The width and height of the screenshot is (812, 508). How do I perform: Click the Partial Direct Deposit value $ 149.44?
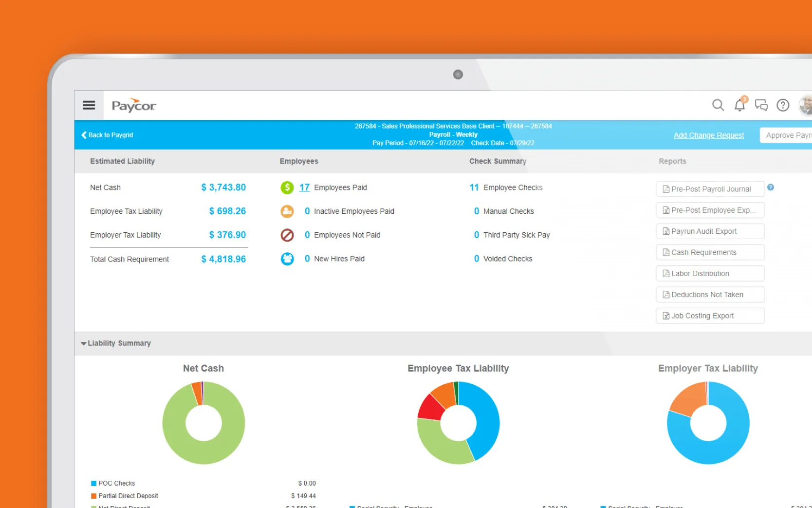(303, 496)
